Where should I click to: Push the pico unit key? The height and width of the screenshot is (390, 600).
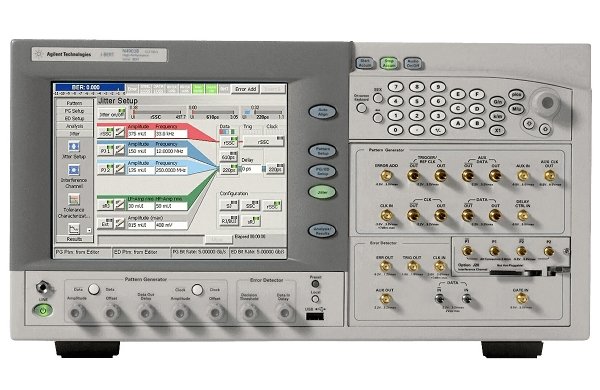point(517,95)
